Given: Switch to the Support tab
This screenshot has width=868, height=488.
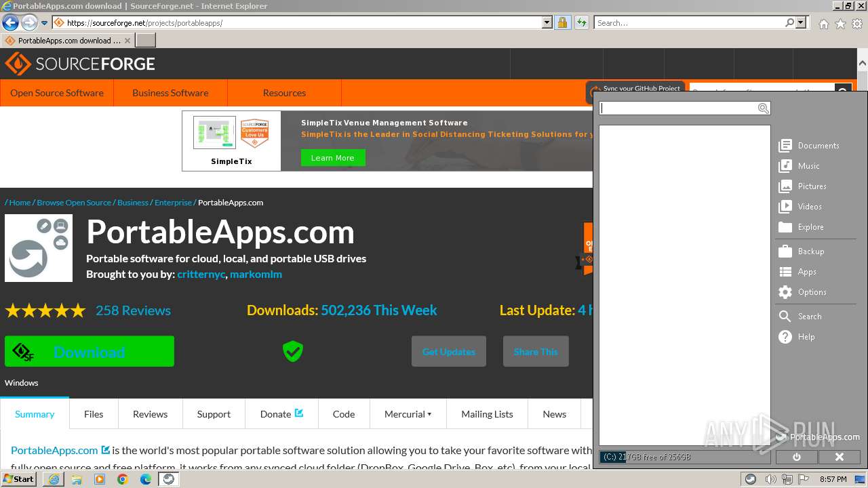Looking at the screenshot, I should coord(214,414).
